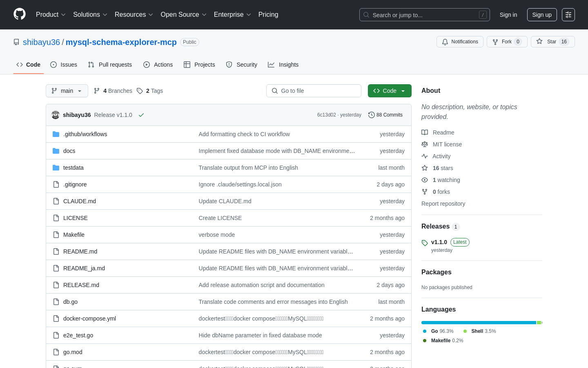Click the green Shell language dot
588x368 pixels.
click(x=465, y=331)
